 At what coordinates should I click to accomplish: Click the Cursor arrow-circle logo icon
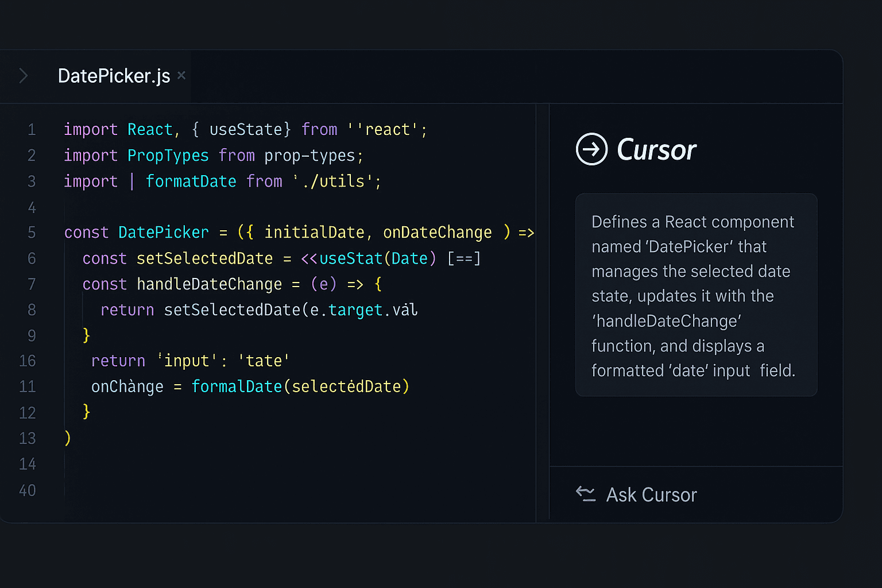point(591,149)
